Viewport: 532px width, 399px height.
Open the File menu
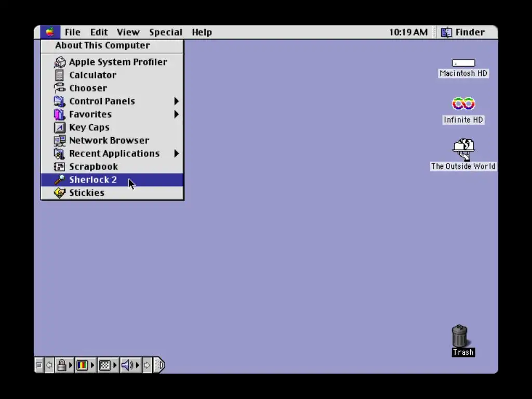tap(73, 32)
